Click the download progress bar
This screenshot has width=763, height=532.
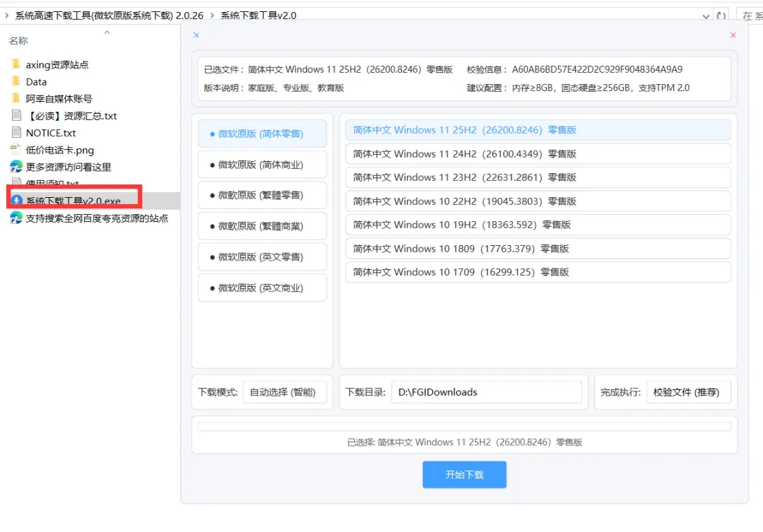464,427
